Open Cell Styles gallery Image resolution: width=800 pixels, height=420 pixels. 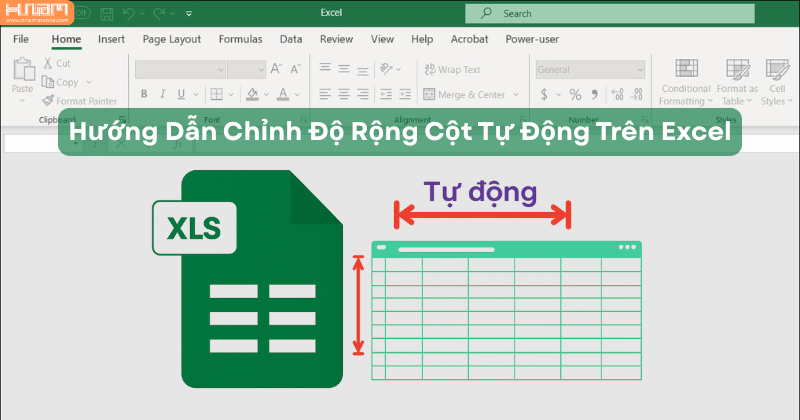click(777, 82)
